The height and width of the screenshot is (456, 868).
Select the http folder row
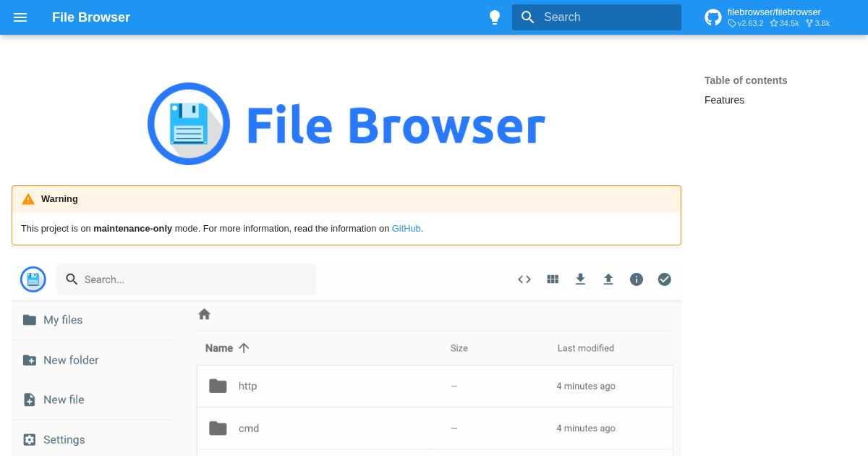point(435,386)
